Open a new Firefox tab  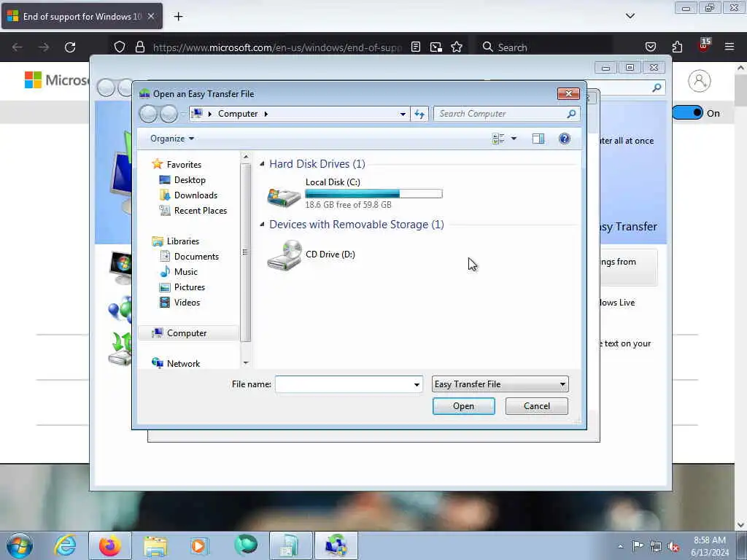(x=178, y=17)
